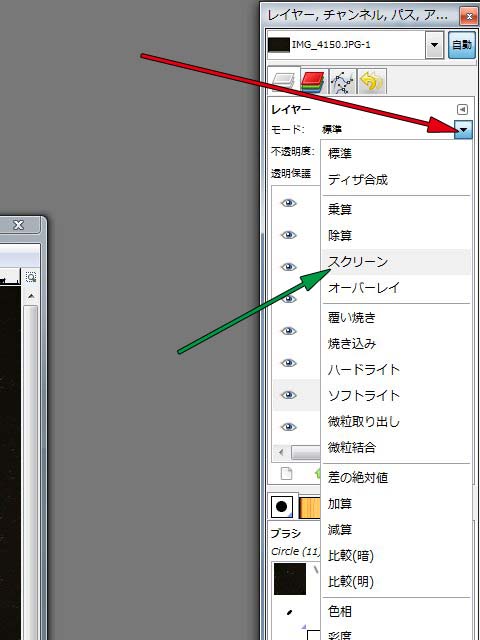The image size is (480, 640).
Task: Open the layer モード dropdown arrow
Action: (463, 130)
